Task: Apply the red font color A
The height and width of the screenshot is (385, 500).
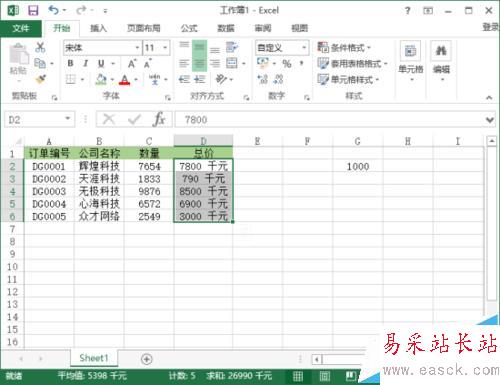Action: [x=125, y=80]
